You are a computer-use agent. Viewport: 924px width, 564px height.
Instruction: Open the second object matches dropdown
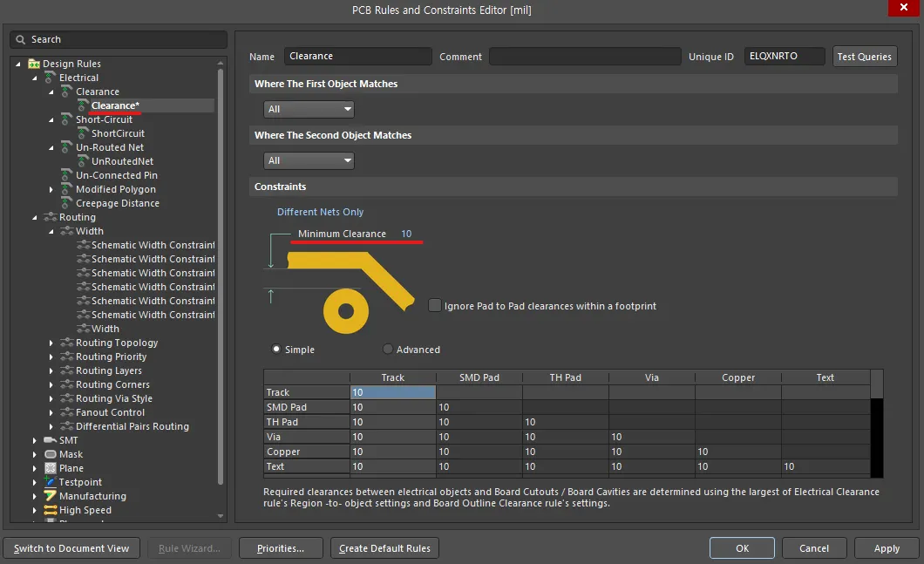[309, 160]
